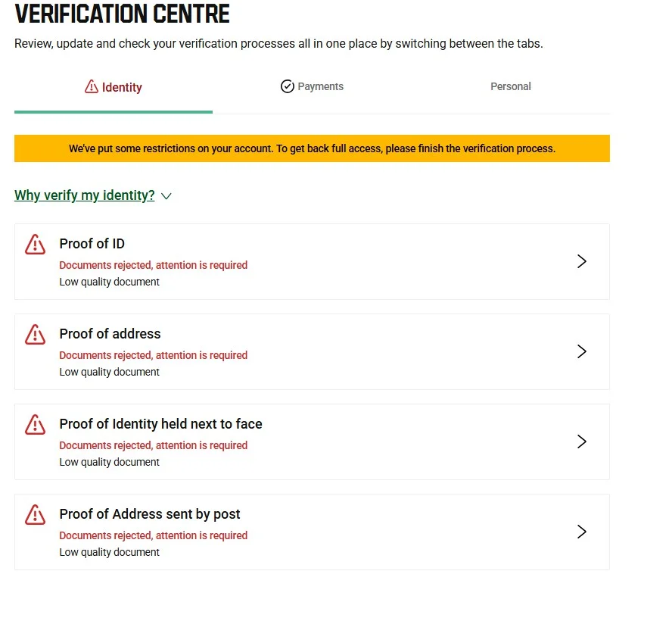Switch to the Personal tab
This screenshot has width=672, height=624.
510,86
